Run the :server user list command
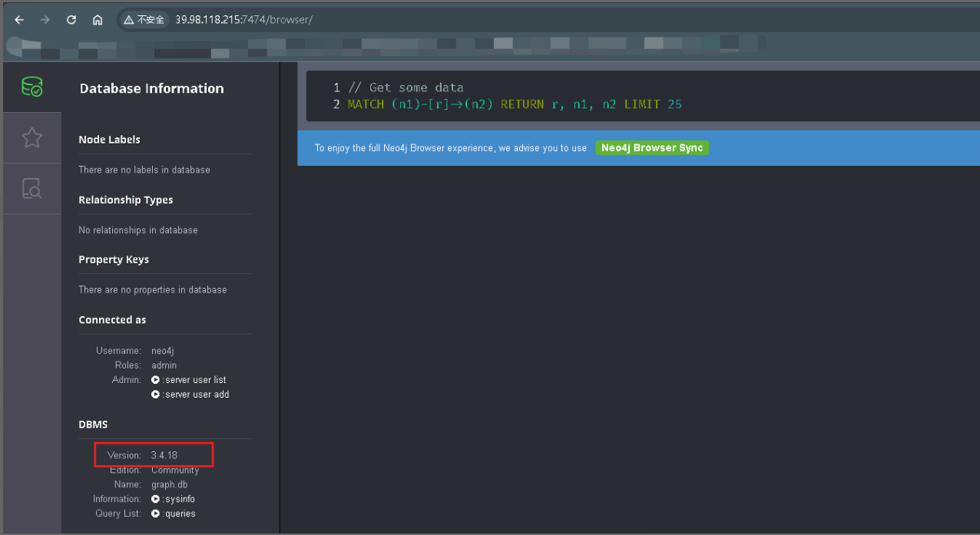 click(x=195, y=380)
